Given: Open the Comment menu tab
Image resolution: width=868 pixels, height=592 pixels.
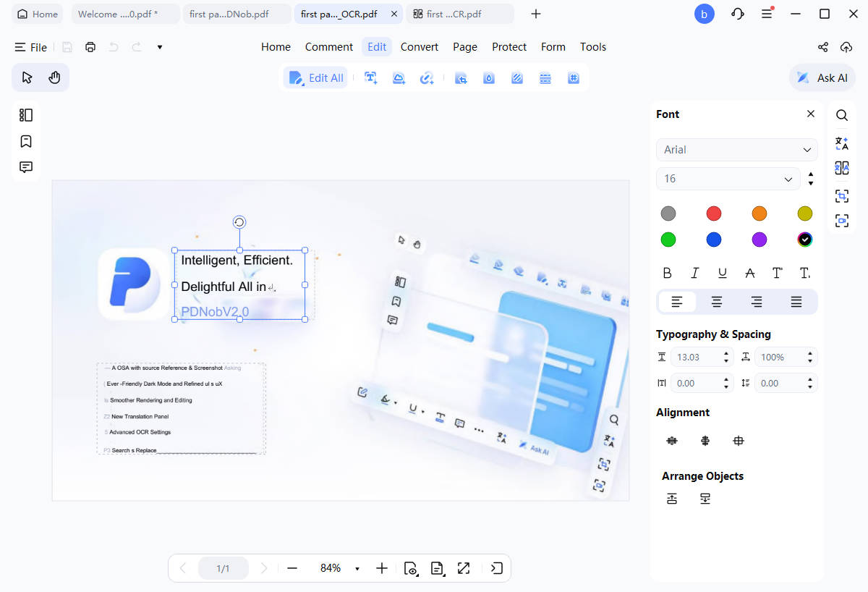Looking at the screenshot, I should [x=329, y=47].
